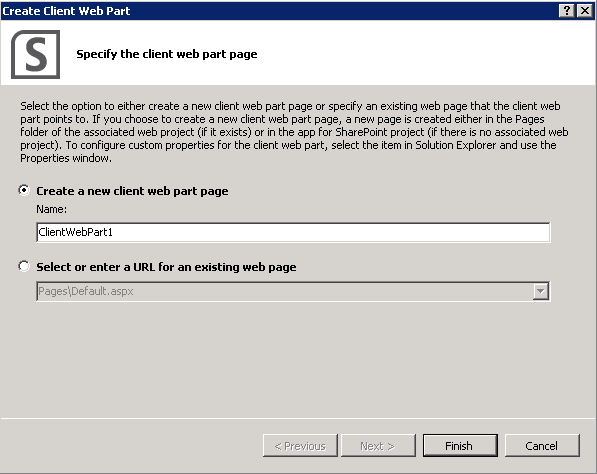597x474 pixels.
Task: Click the instructions paragraph about Solution Explorer
Action: (x=294, y=132)
